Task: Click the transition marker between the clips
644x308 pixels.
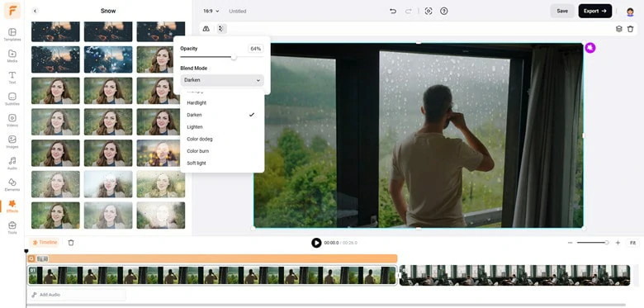Action: 399,275
